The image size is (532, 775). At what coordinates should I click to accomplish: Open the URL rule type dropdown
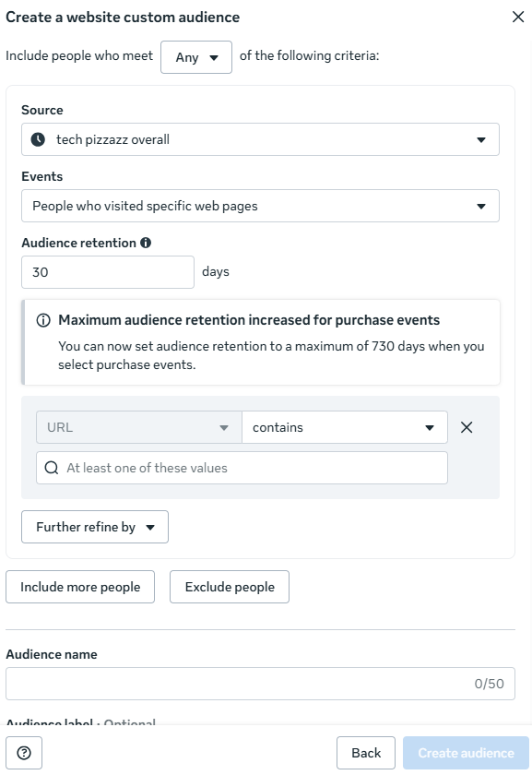pos(139,427)
